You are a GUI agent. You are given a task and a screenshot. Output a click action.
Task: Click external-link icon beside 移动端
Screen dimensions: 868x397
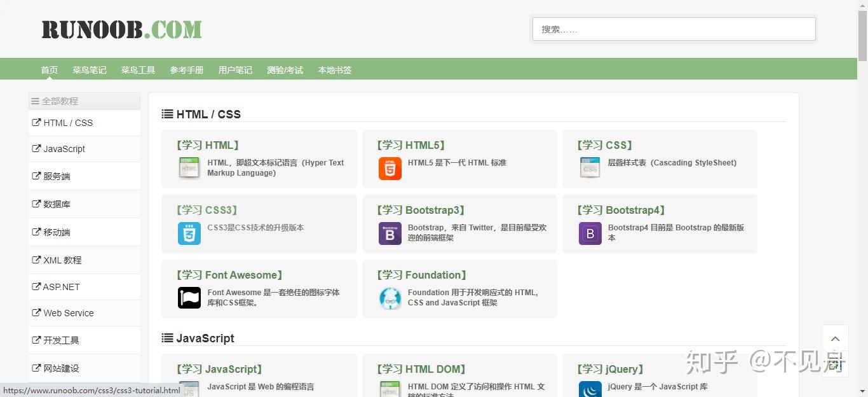tap(36, 232)
